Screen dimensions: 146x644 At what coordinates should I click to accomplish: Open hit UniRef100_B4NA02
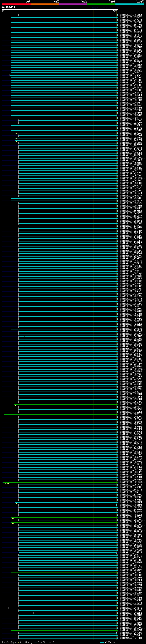click(x=131, y=474)
